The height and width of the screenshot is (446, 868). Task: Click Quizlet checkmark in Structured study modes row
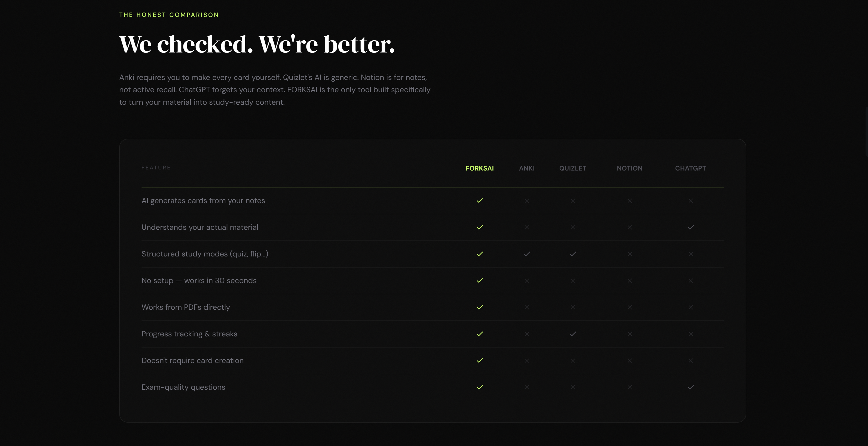(572, 254)
